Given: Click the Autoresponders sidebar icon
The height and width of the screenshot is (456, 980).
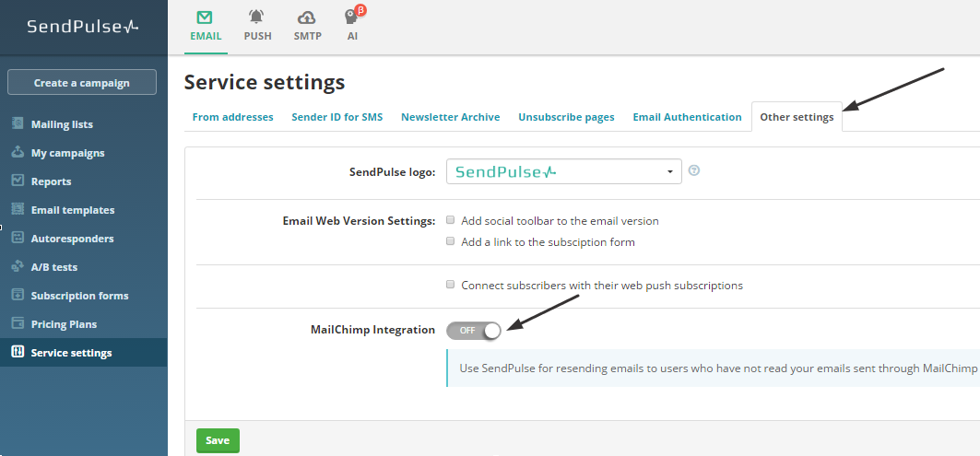Looking at the screenshot, I should point(17,239).
